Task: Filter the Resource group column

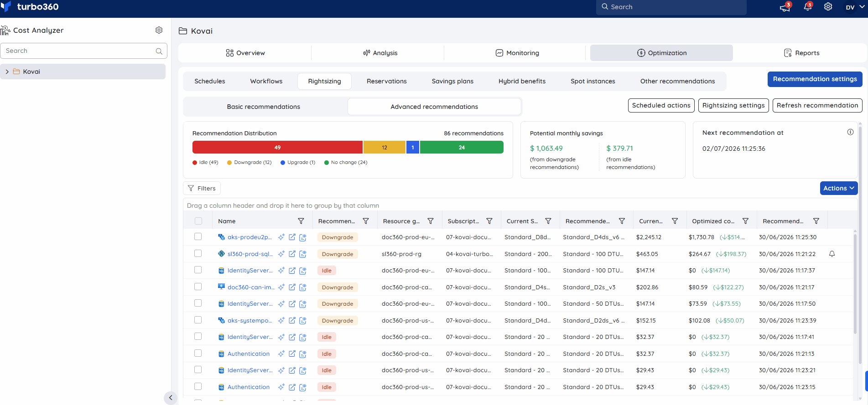Action: tap(431, 221)
